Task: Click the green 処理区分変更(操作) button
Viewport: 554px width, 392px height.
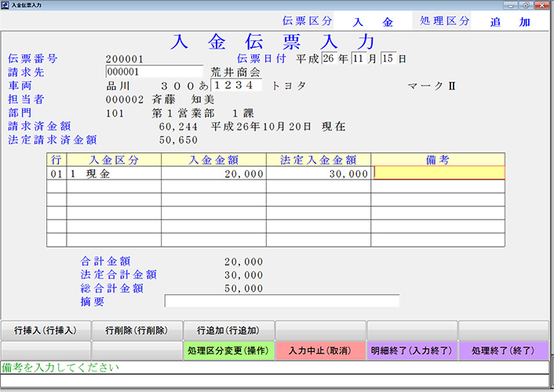Action: click(228, 350)
